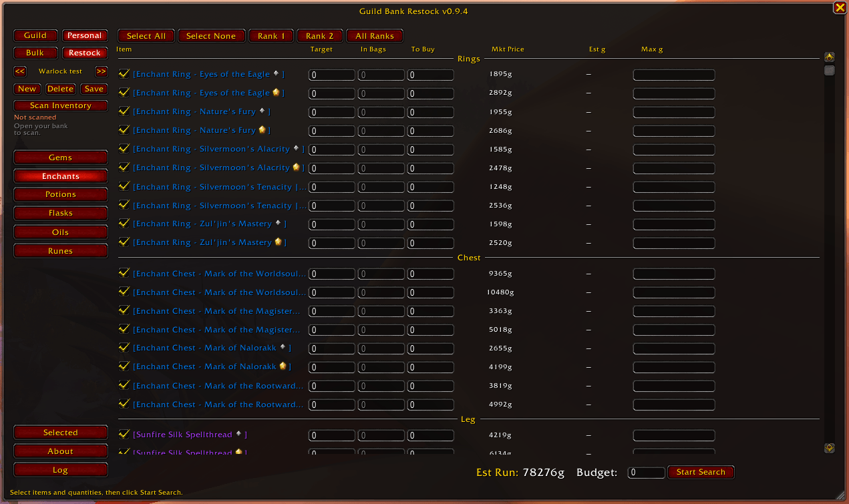This screenshot has height=504, width=849.
Task: Close the Guild Bank Restock window
Action: coord(840,8)
